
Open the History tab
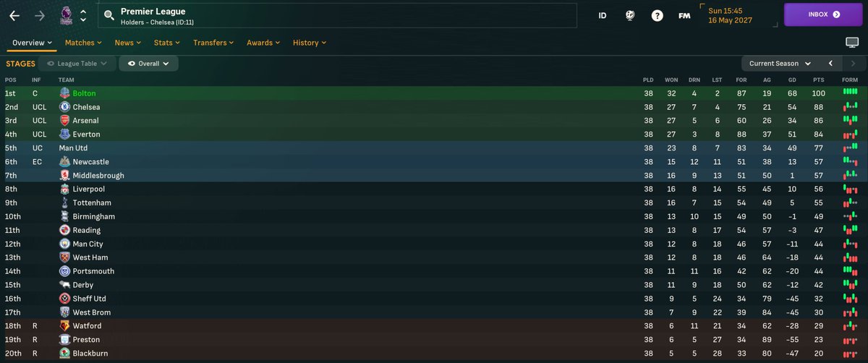(x=310, y=43)
